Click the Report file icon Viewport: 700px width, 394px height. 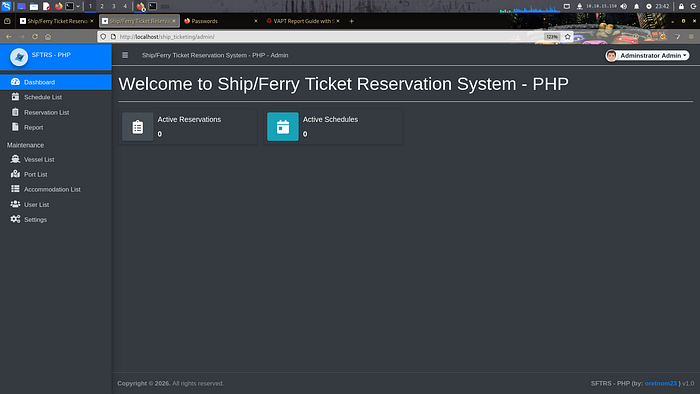[x=15, y=127]
